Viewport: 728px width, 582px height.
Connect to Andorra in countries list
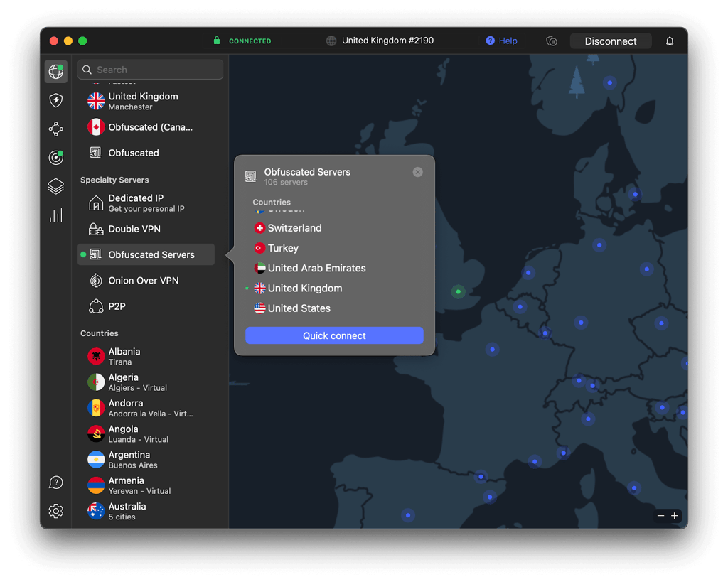point(146,409)
